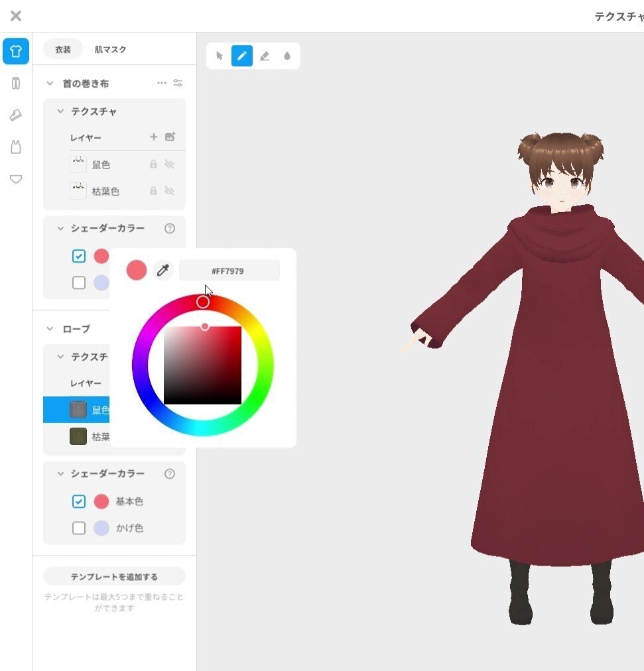Click テンプレートを追加する button
The height and width of the screenshot is (671, 644).
click(x=114, y=576)
